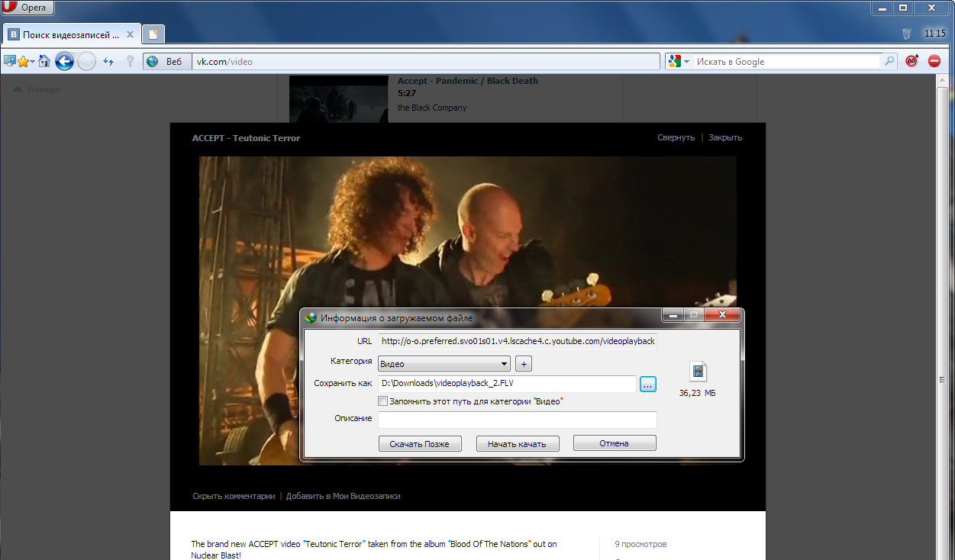Click the bookmarks star icon
The width and height of the screenshot is (955, 560).
click(x=24, y=62)
